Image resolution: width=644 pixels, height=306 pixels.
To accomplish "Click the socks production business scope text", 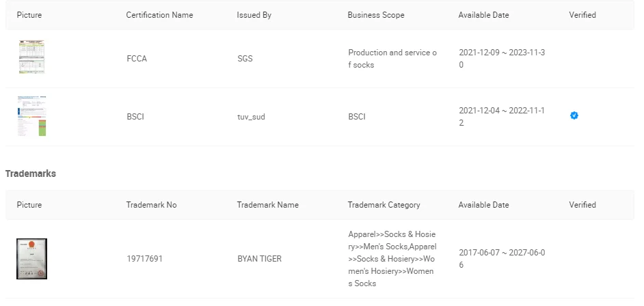I will pyautogui.click(x=392, y=59).
